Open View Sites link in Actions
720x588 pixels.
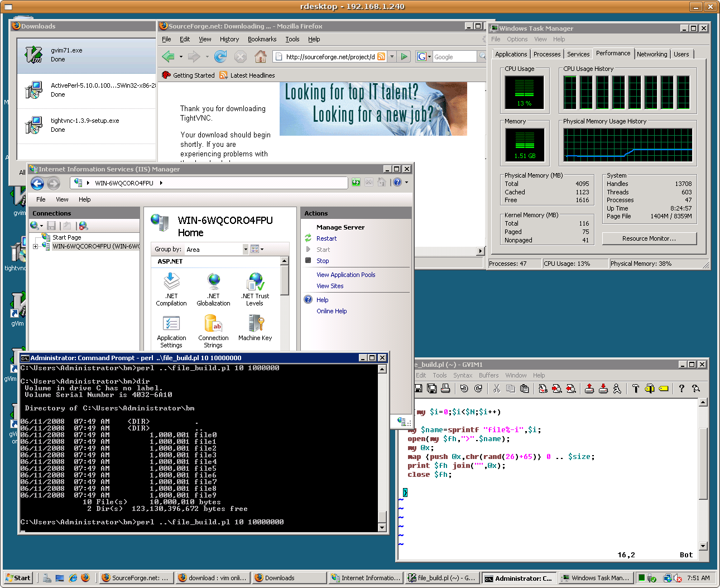click(330, 286)
